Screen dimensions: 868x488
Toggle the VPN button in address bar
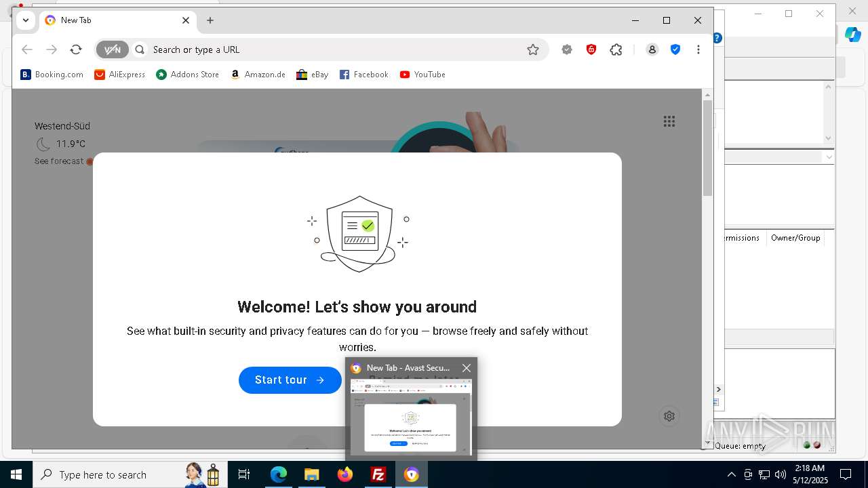(113, 49)
